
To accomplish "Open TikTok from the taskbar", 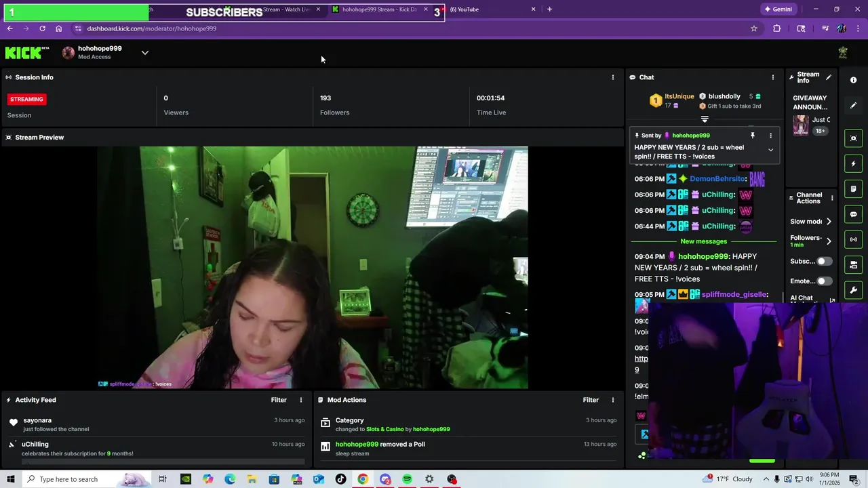I will coord(340,479).
